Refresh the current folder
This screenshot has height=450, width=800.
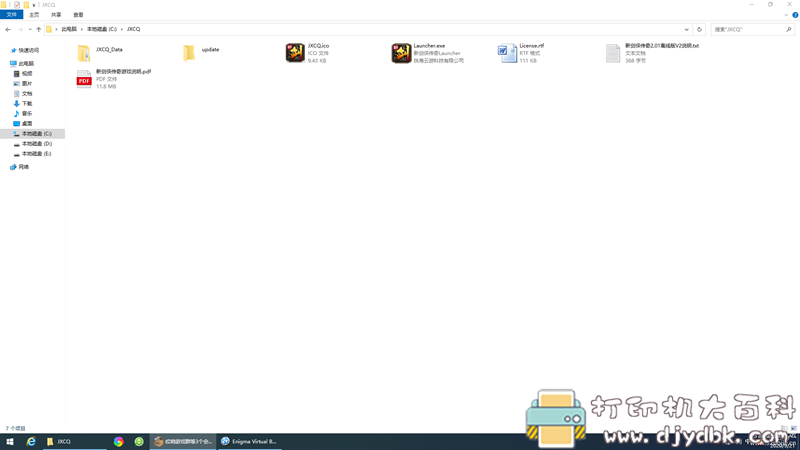[x=699, y=30]
